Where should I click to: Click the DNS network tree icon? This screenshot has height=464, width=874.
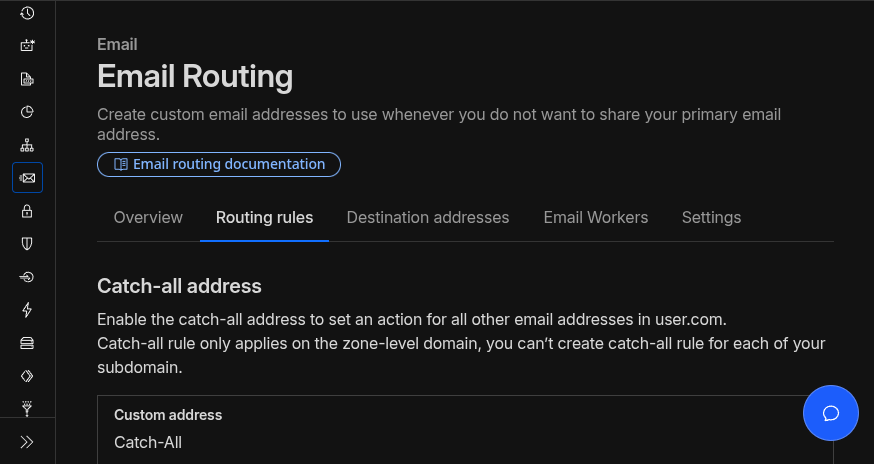27,145
